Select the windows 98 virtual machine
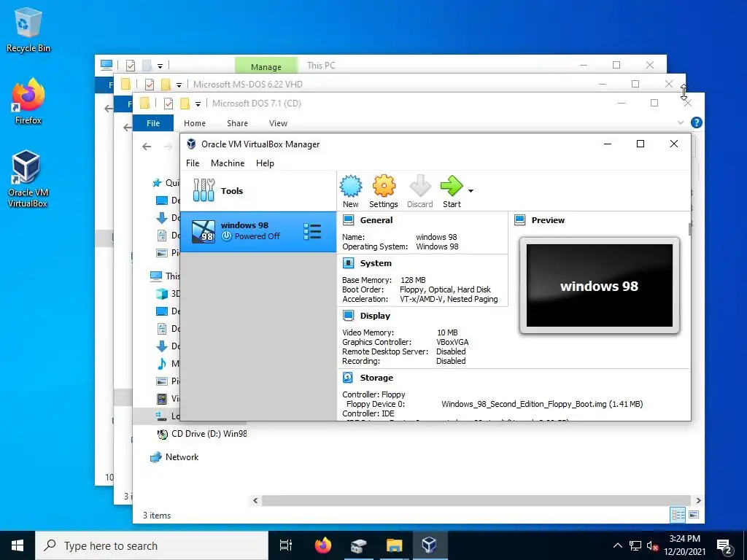Image resolution: width=747 pixels, height=560 pixels. pyautogui.click(x=258, y=231)
